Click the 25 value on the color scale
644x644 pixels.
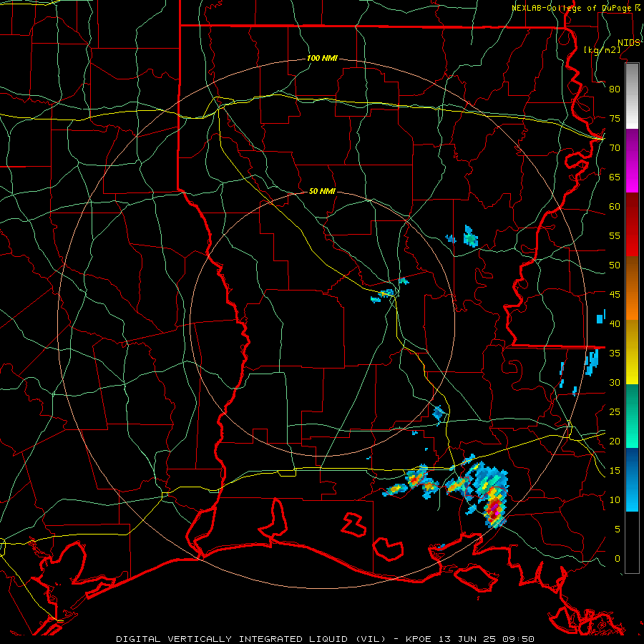point(615,412)
